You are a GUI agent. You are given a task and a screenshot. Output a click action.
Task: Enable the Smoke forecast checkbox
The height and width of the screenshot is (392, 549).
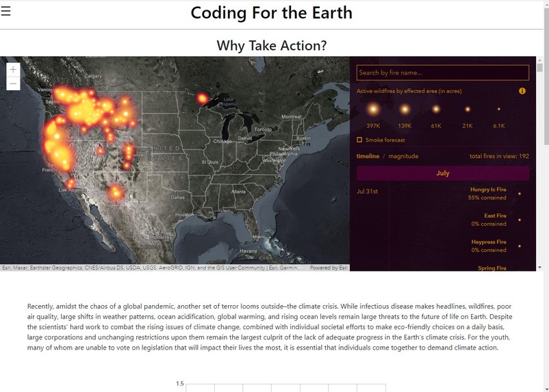pyautogui.click(x=359, y=140)
